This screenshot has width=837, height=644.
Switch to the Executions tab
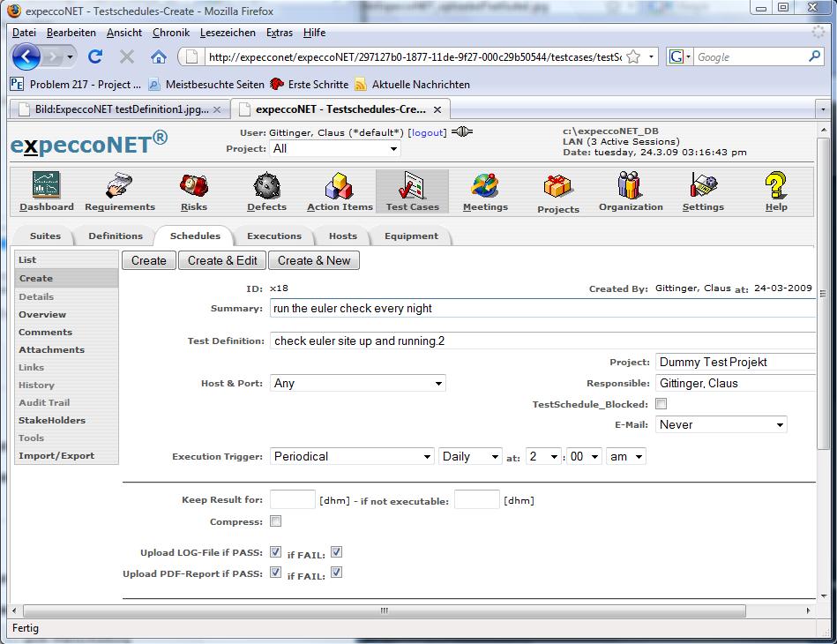(x=273, y=236)
